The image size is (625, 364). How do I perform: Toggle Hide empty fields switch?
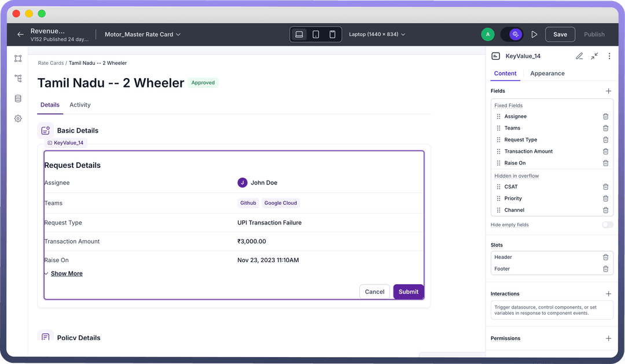pyautogui.click(x=607, y=225)
